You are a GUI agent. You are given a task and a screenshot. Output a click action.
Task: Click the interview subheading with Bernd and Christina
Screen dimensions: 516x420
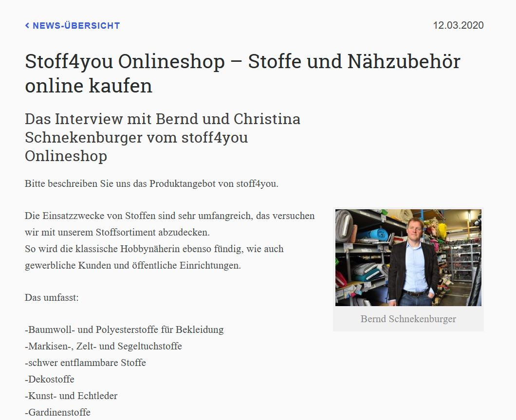163,137
